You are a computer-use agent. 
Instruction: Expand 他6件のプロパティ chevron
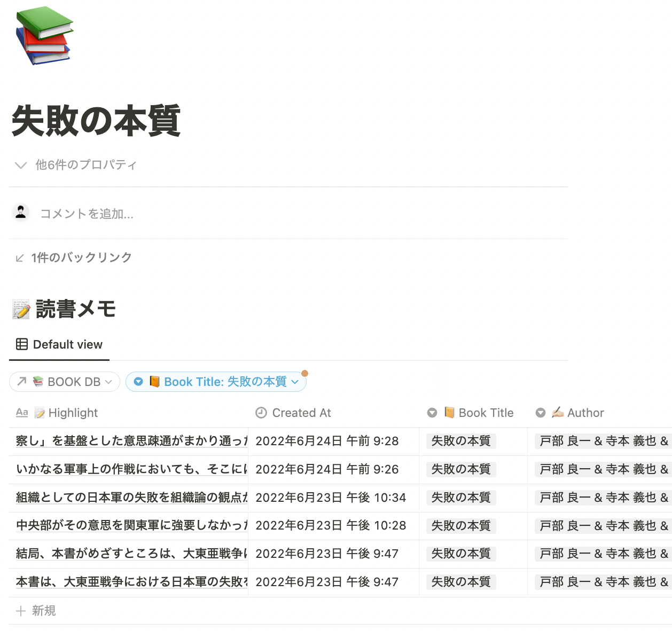pyautogui.click(x=21, y=165)
